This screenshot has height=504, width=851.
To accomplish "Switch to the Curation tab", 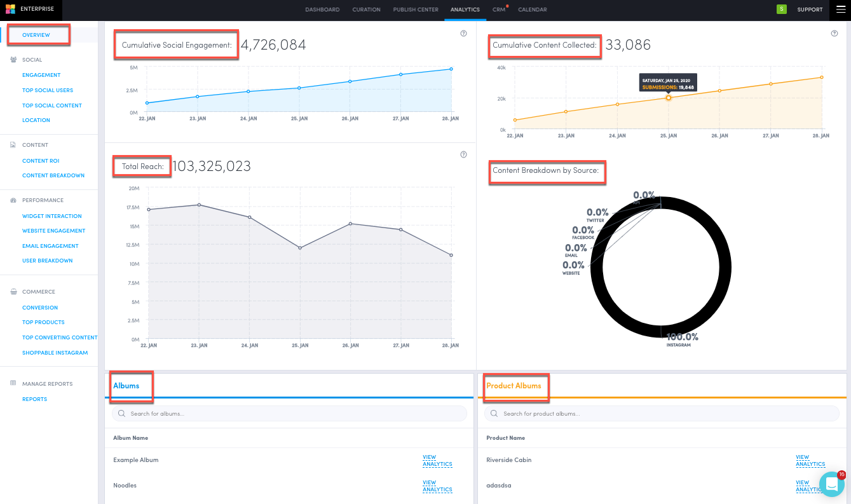I will coord(366,10).
